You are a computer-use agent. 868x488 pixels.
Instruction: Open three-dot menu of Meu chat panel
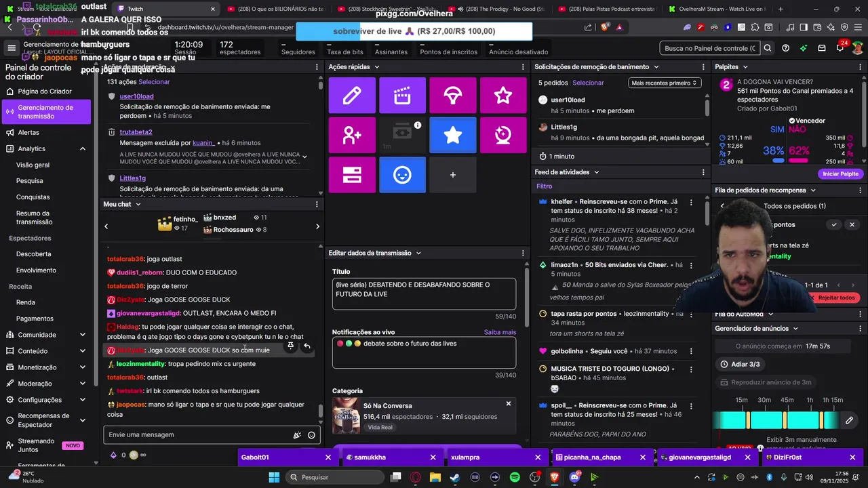click(317, 204)
